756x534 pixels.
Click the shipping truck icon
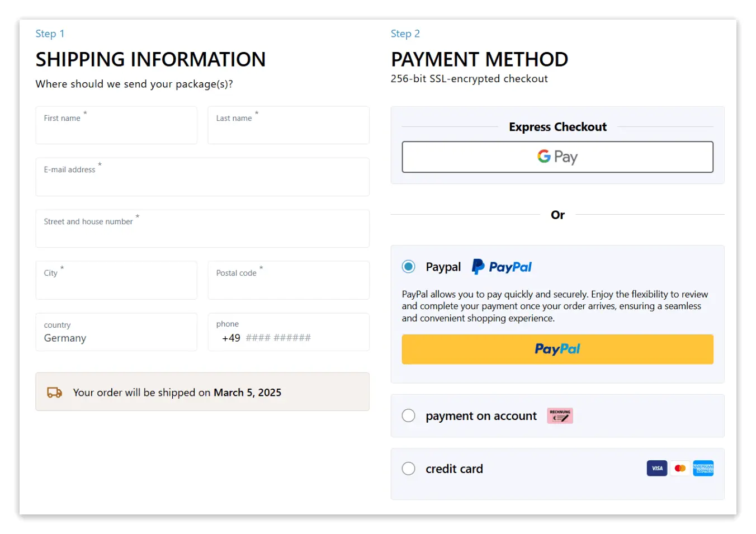click(54, 392)
